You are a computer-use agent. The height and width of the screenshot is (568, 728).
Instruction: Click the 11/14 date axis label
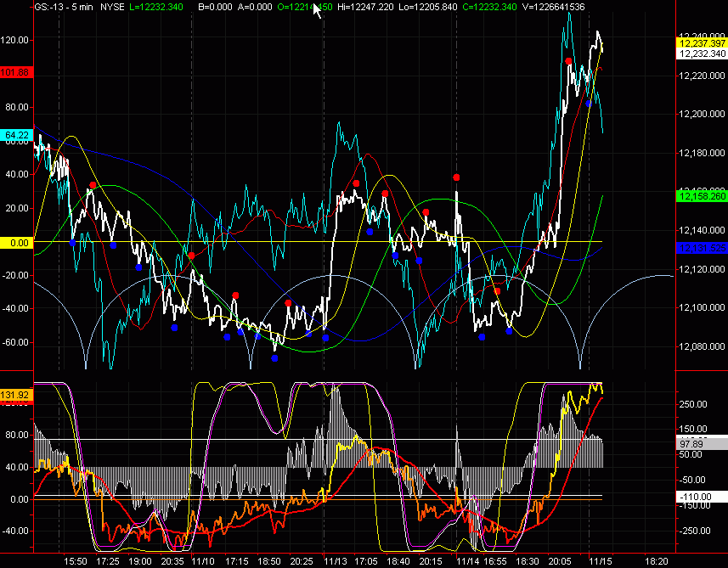click(468, 561)
